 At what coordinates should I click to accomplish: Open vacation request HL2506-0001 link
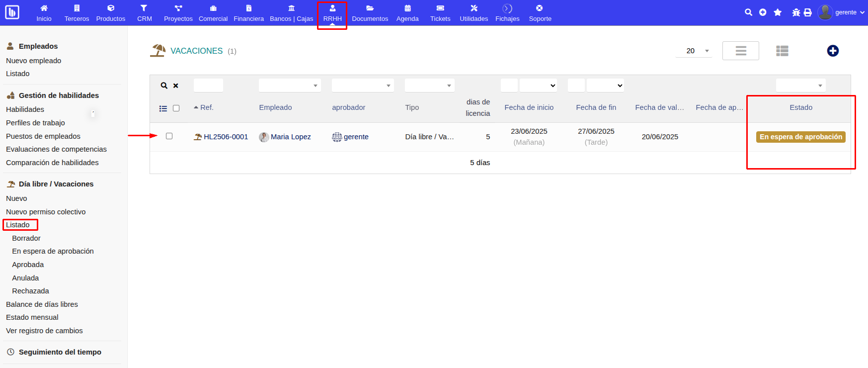tap(226, 137)
